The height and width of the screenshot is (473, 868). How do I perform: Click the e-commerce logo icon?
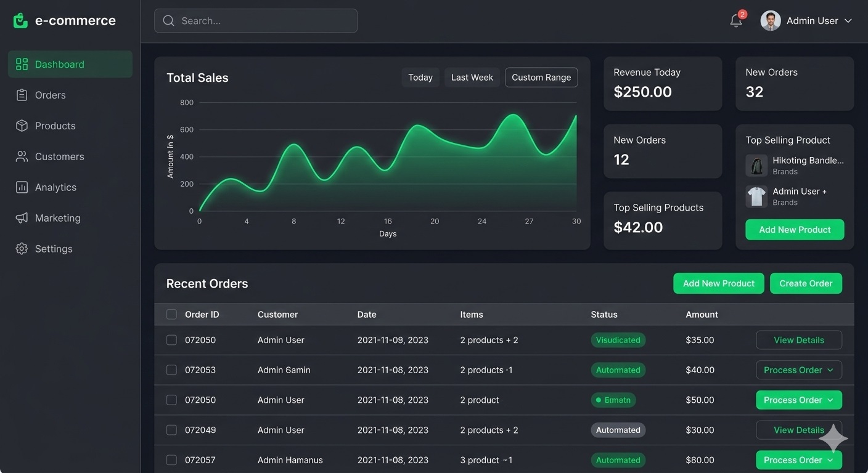20,20
